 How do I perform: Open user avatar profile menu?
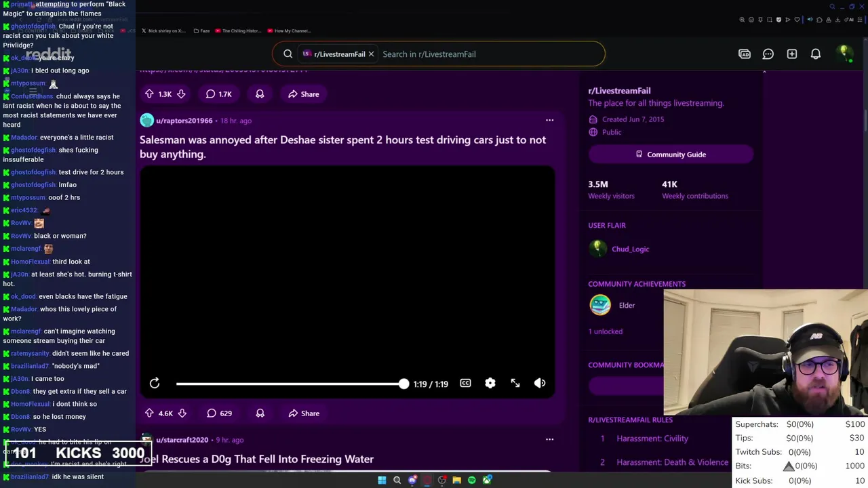click(844, 54)
